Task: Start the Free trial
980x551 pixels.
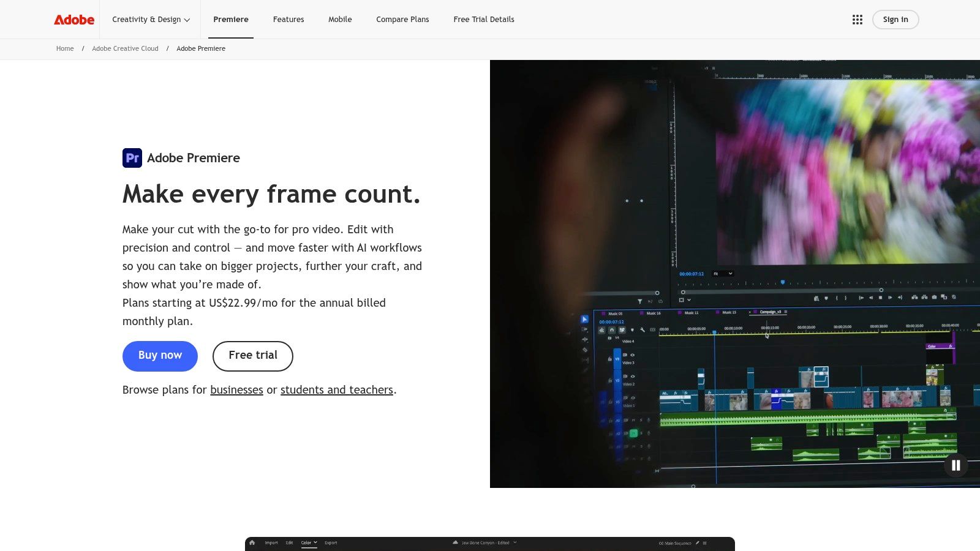Action: [x=253, y=356]
